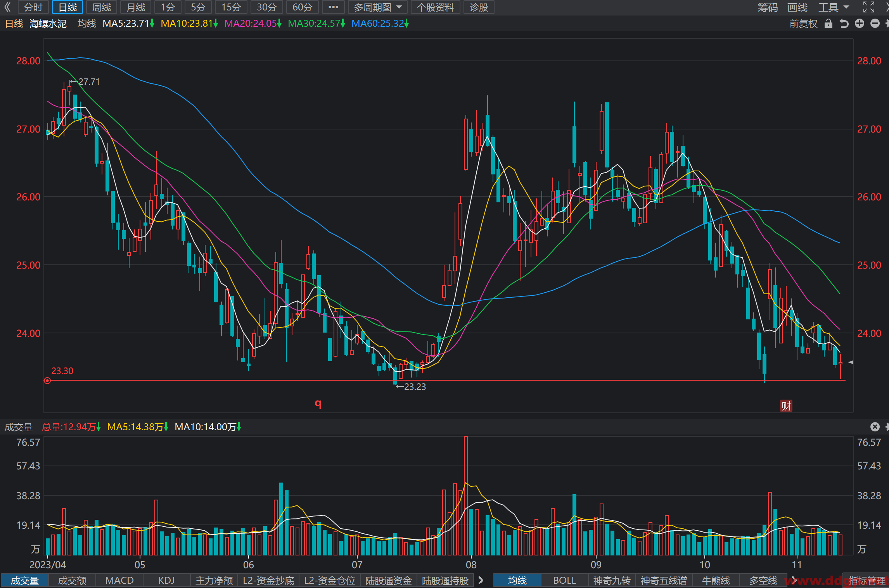Click the fullscreen expand icon
889x588 pixels.
pos(869,7)
